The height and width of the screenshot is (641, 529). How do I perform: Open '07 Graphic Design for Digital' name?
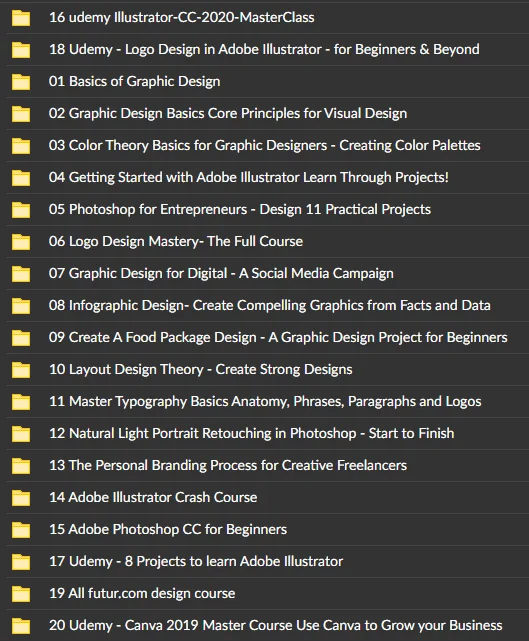point(221,273)
